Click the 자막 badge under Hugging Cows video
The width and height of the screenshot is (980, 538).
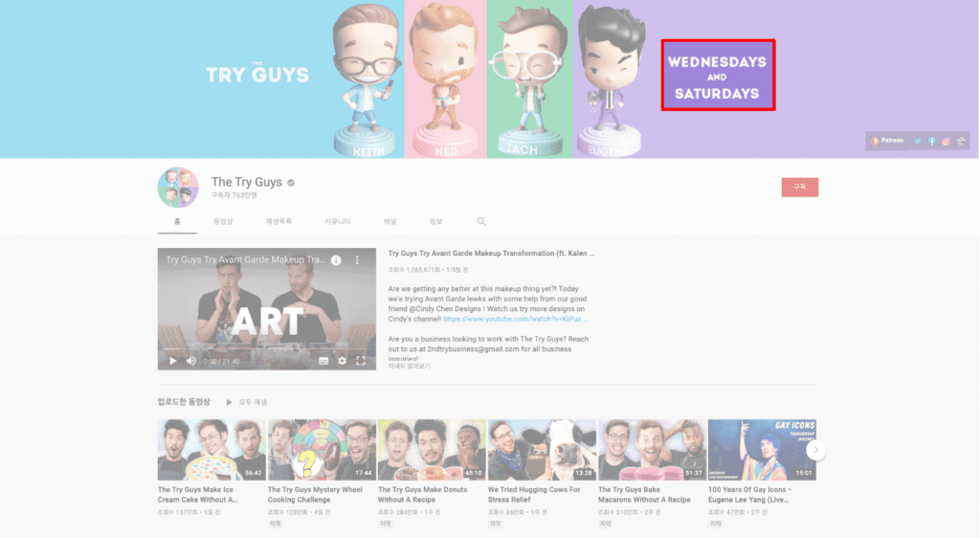[495, 524]
